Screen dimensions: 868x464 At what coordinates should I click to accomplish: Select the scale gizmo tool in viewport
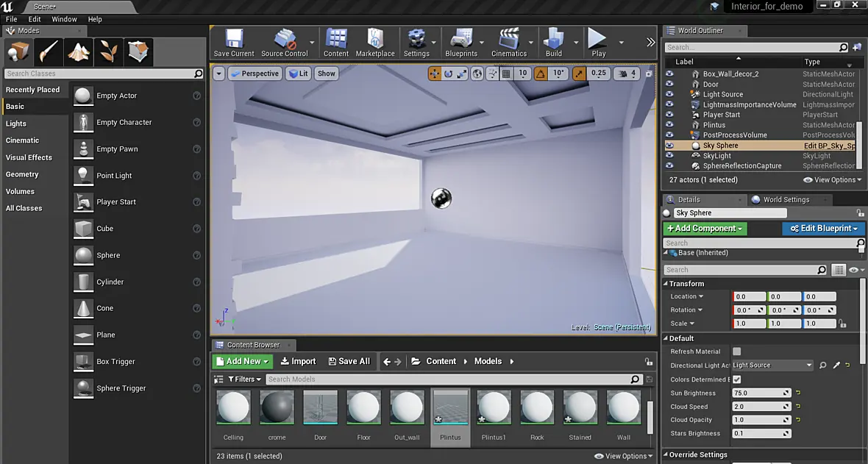(x=462, y=73)
